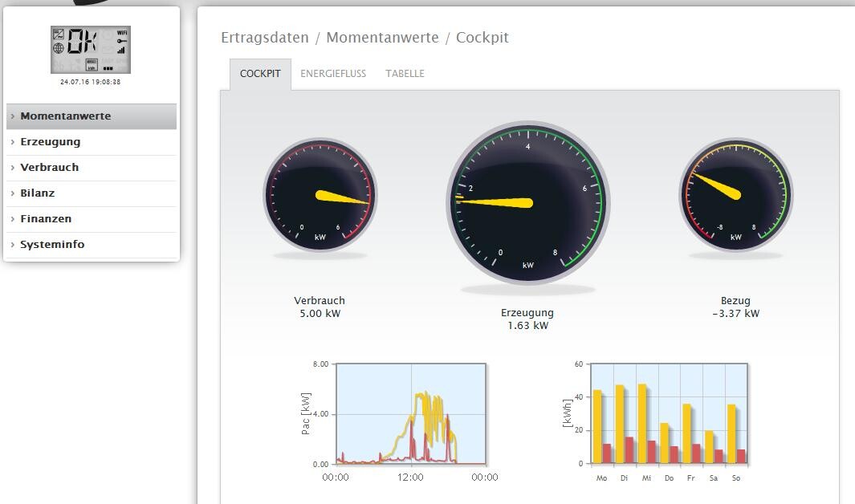Click the Verbrauch gauge dial
The image size is (855, 504).
coord(320,196)
